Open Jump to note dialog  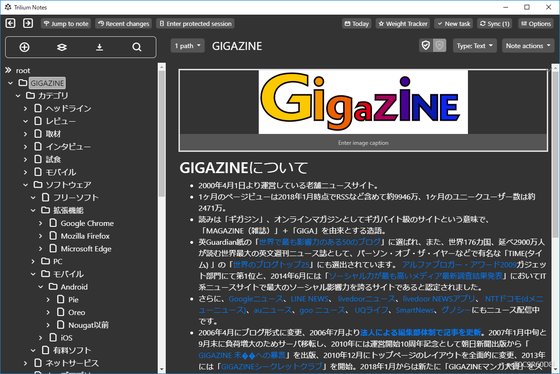[x=66, y=24]
